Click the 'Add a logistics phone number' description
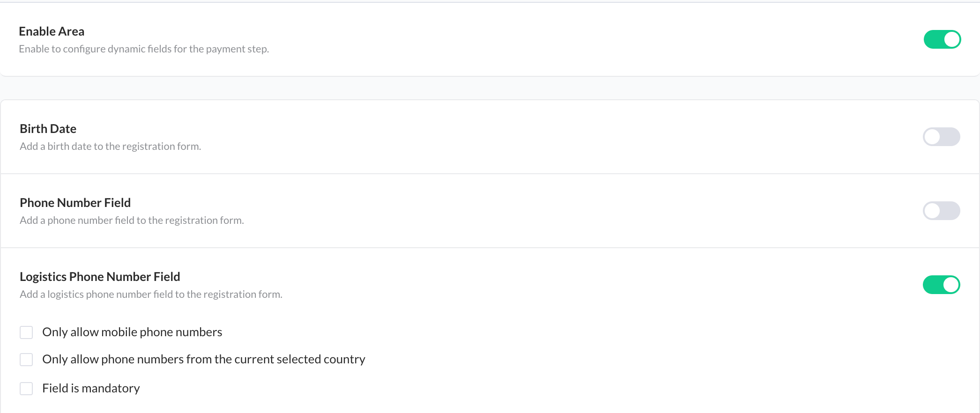The image size is (980, 413). (151, 295)
